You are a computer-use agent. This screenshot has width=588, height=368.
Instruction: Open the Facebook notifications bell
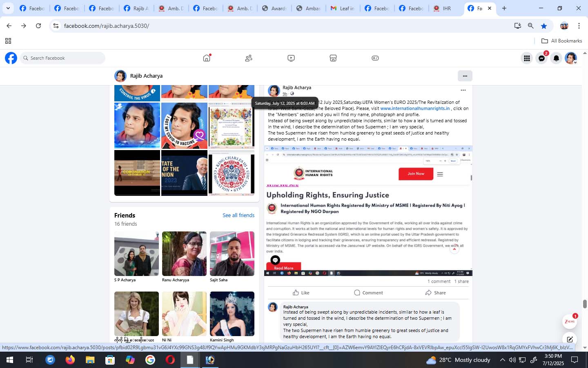point(556,58)
